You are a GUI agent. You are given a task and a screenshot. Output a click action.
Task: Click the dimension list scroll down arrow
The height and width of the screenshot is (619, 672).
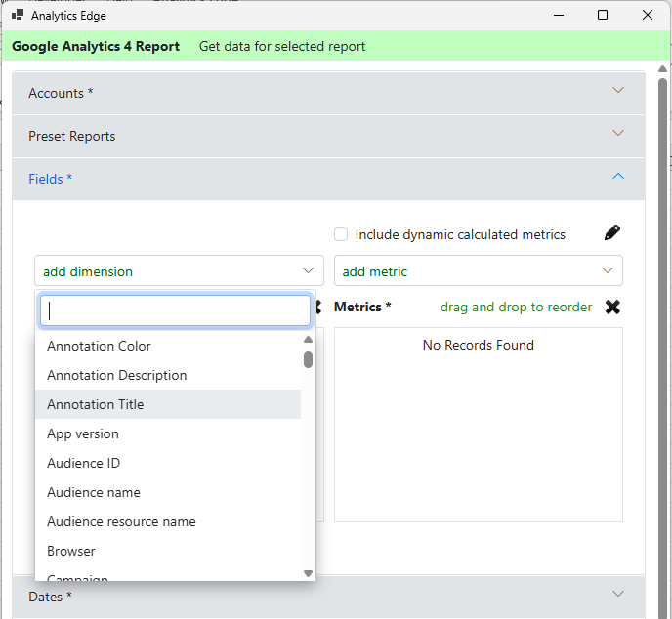point(308,573)
